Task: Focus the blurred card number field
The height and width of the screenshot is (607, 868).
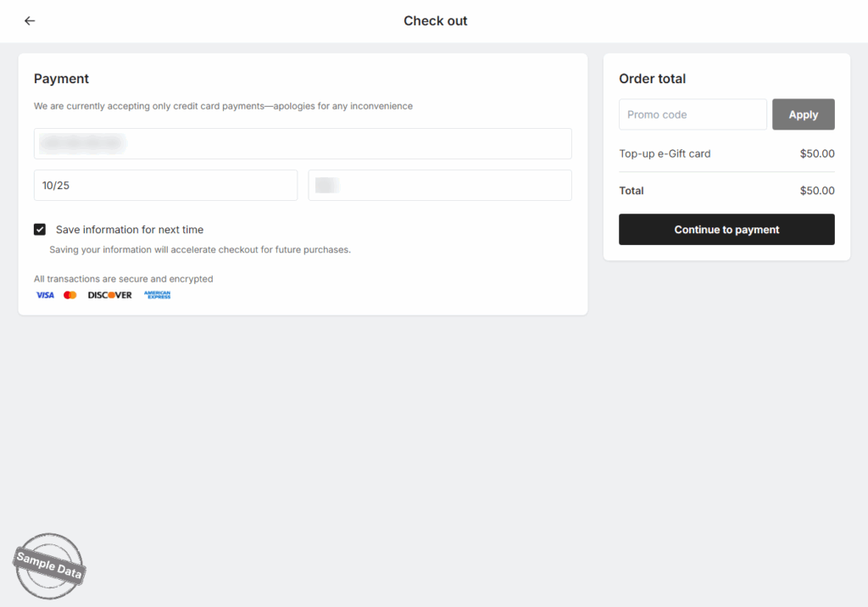Action: [x=303, y=144]
